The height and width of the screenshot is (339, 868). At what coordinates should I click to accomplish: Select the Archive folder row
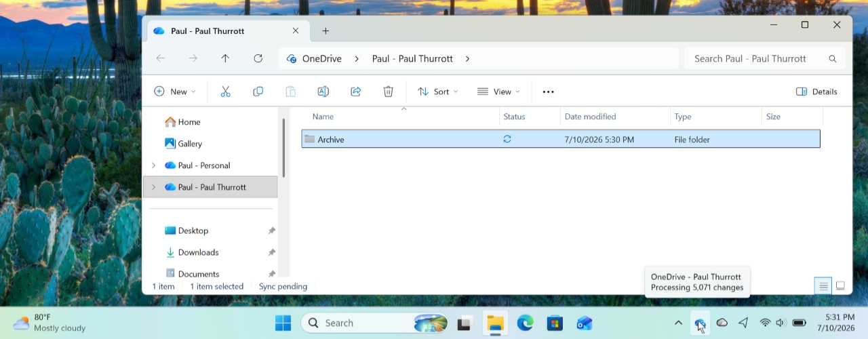click(561, 139)
